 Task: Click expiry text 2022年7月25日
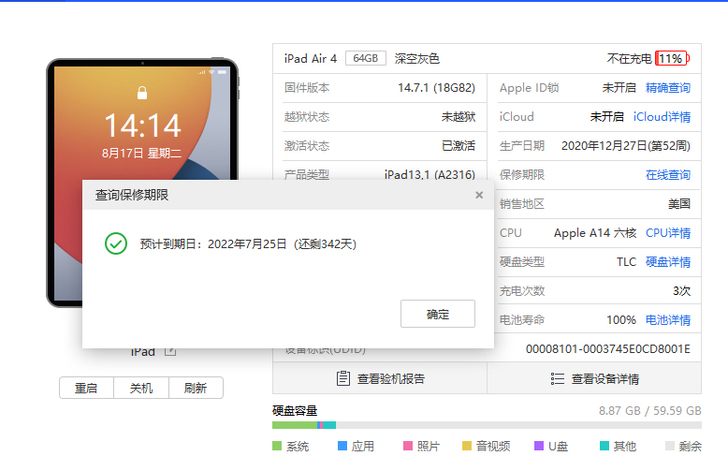pyautogui.click(x=247, y=244)
